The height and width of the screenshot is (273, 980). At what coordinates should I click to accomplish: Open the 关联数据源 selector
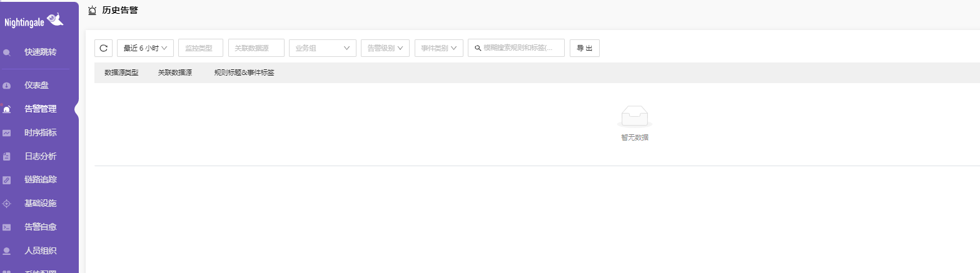pos(256,48)
